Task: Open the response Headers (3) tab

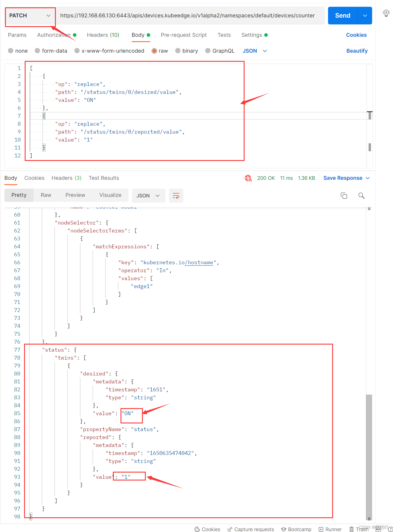Action: point(66,178)
